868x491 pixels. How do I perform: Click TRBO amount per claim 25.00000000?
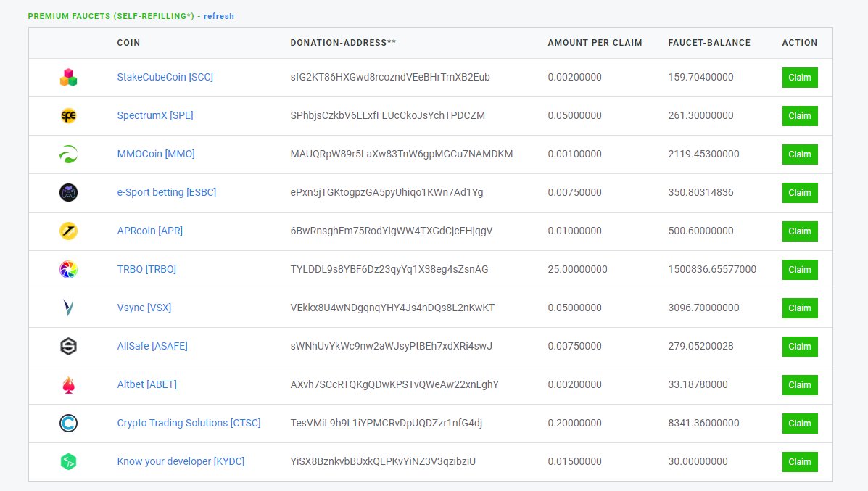pyautogui.click(x=577, y=269)
